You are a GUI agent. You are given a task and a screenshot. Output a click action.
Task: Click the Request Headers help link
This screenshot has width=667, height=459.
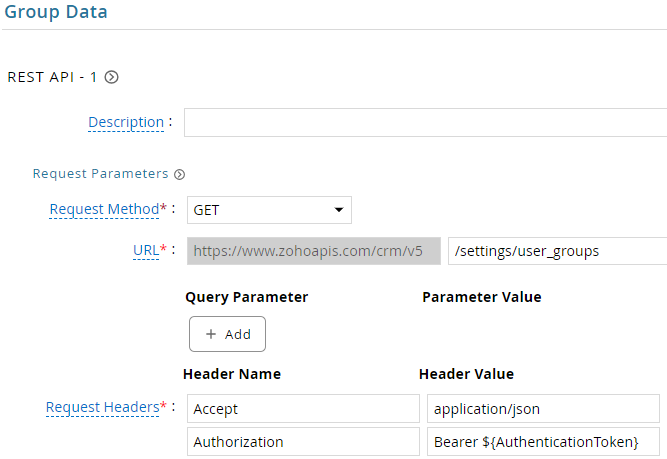click(103, 407)
